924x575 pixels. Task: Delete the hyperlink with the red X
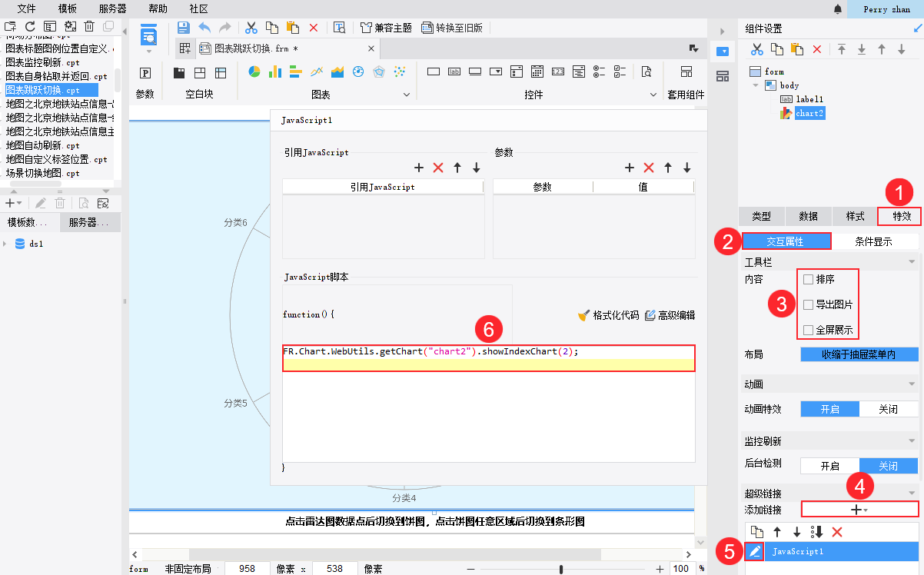click(837, 532)
